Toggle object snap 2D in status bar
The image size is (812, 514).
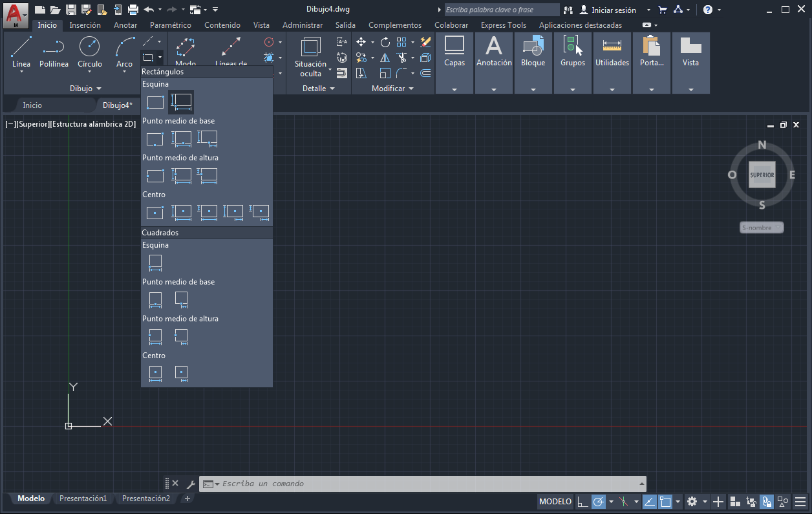(x=665, y=502)
